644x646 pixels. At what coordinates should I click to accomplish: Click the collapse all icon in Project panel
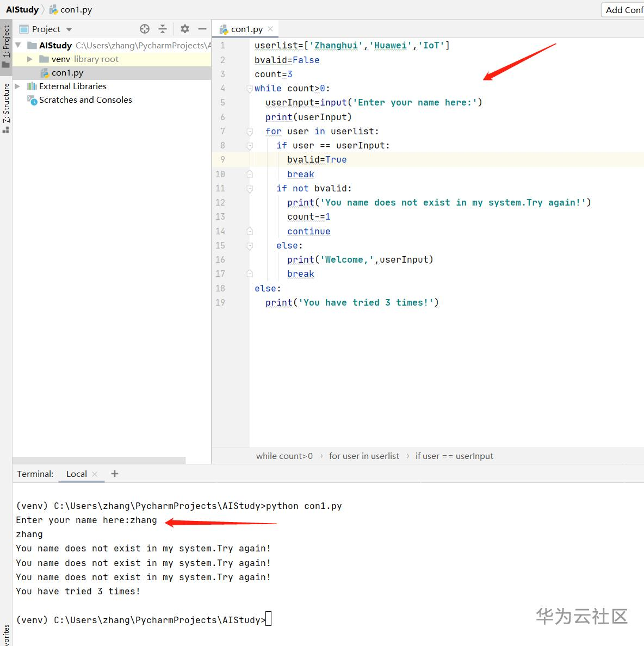coord(163,29)
